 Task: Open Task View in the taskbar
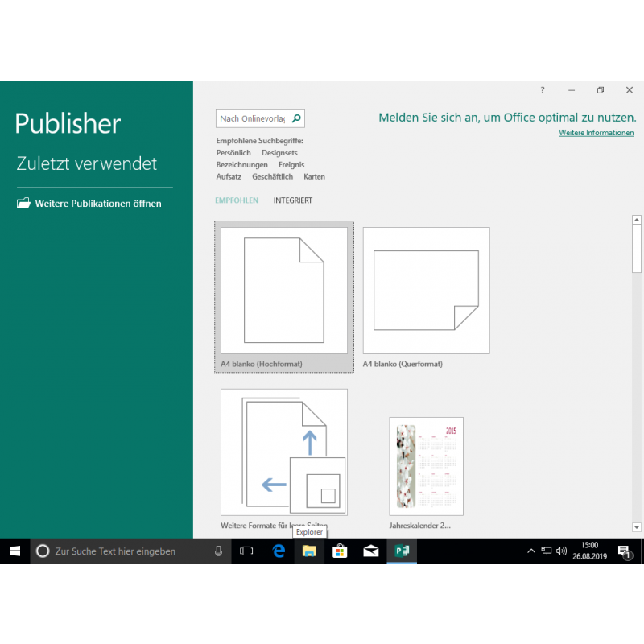tap(247, 551)
